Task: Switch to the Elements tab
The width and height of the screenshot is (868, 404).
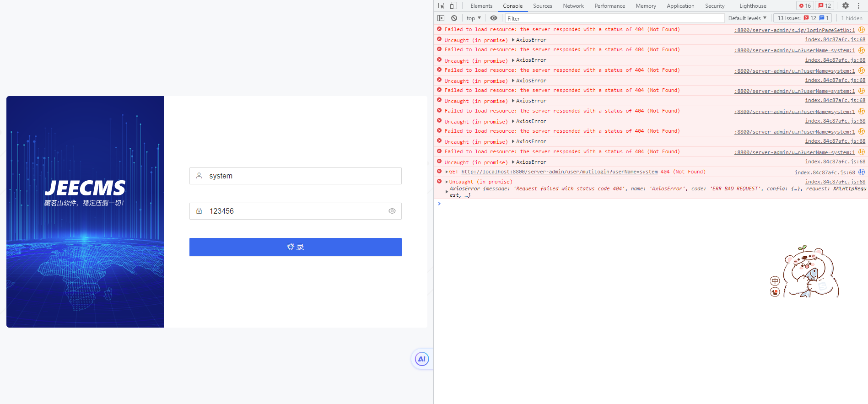Action: pos(481,6)
